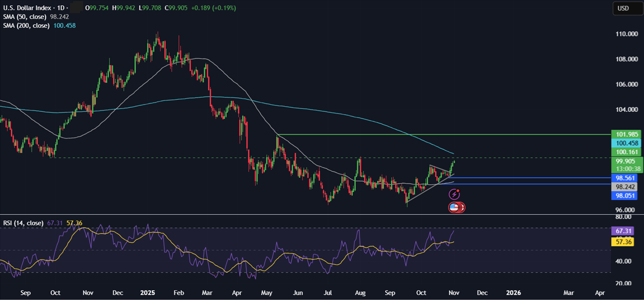The height and width of the screenshot is (300, 644).
Task: Click the gray 98.242 SMA price label
Action: [x=626, y=187]
